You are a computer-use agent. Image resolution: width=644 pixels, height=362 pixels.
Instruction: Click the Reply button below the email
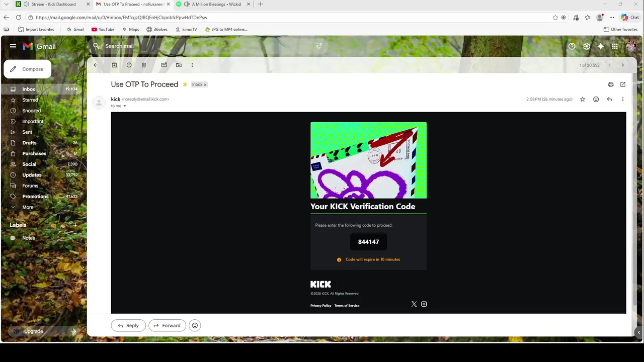tap(128, 326)
